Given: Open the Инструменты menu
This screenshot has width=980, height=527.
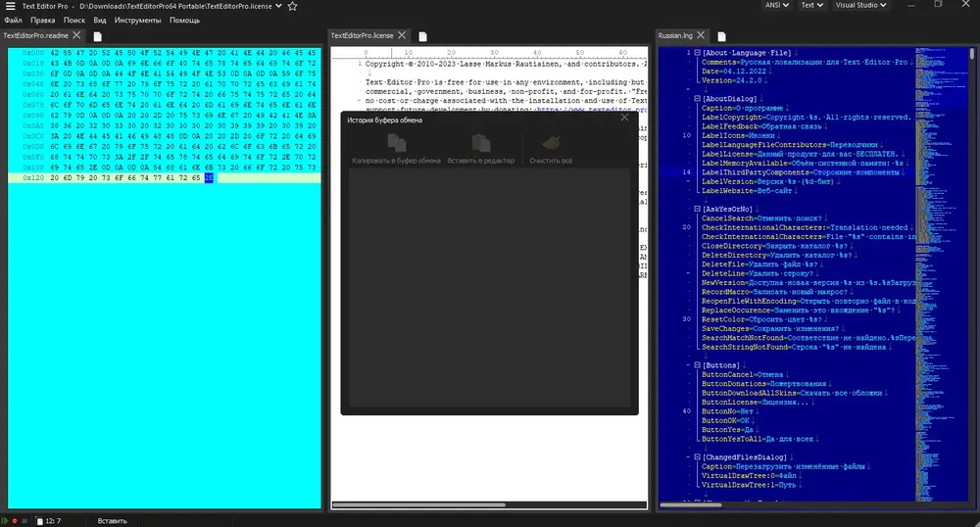Looking at the screenshot, I should click(x=137, y=20).
